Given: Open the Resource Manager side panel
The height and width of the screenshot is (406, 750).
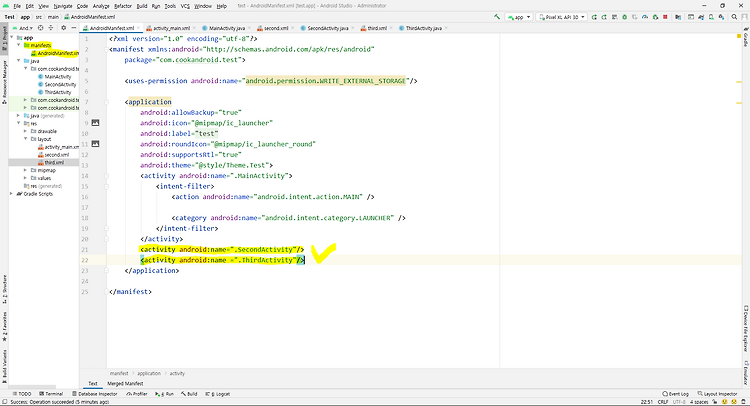Looking at the screenshot, I should coord(4,81).
